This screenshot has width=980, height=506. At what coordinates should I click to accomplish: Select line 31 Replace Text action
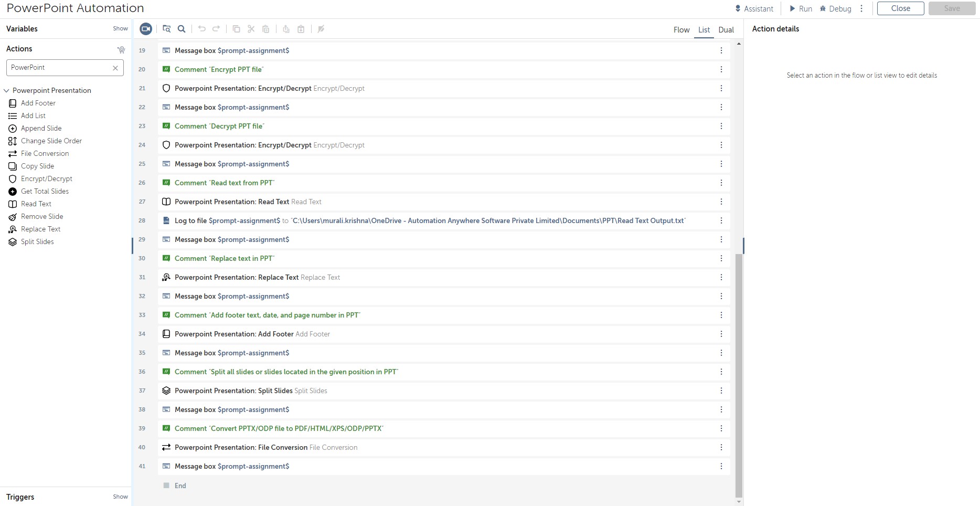(x=444, y=278)
